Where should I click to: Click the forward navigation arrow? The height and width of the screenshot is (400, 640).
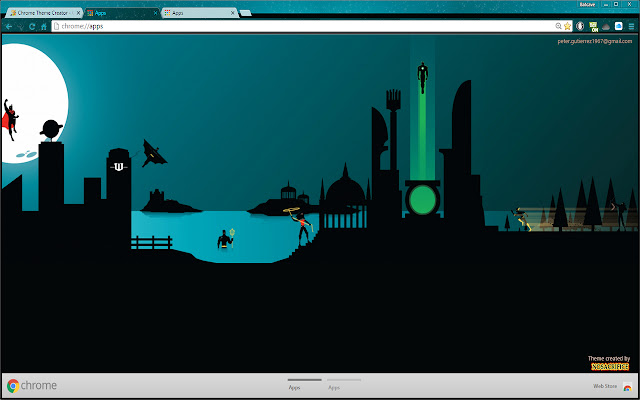20,27
